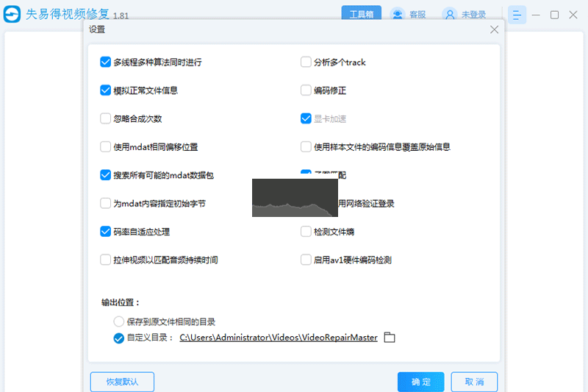Uncheck 码率自适应处理 option

[x=105, y=232]
